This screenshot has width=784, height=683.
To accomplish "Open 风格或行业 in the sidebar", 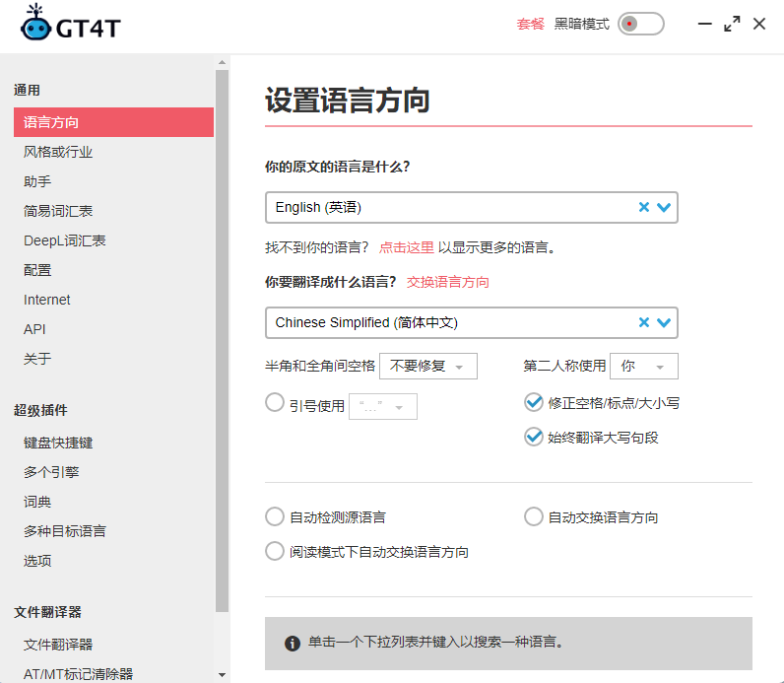I will click(x=58, y=152).
